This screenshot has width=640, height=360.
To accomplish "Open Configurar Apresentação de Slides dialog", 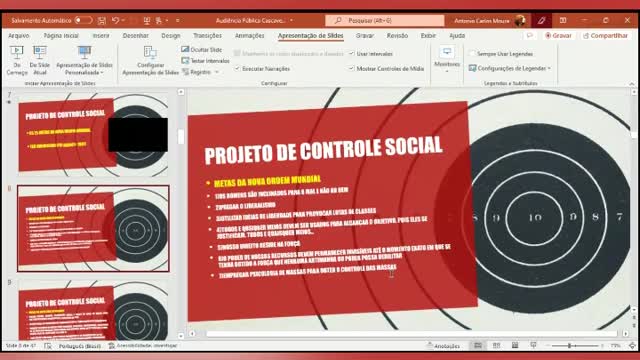I will (x=150, y=60).
